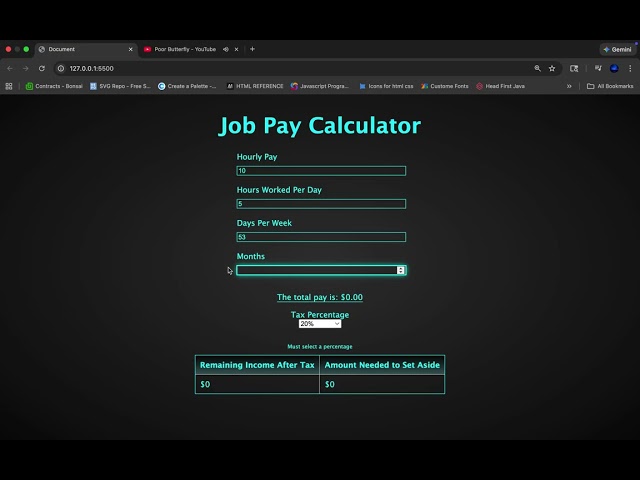Click the Hours Worked Per Day input
This screenshot has width=640, height=480.
pos(321,204)
